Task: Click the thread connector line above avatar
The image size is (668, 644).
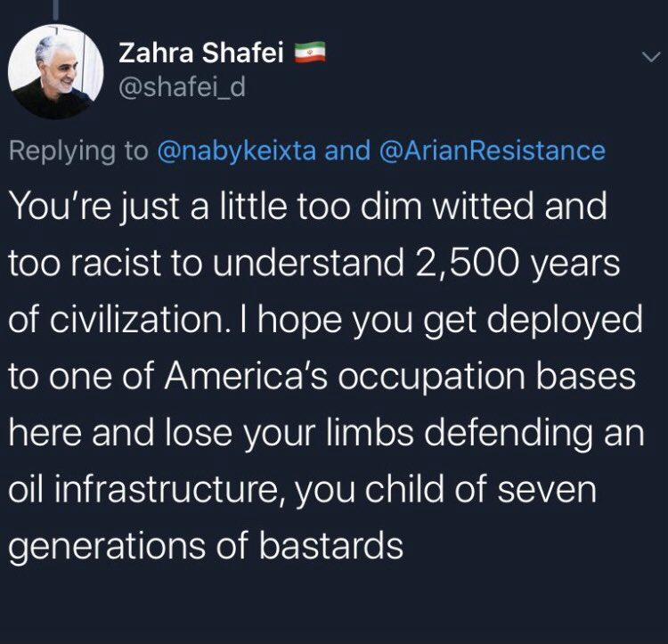Action: click(x=56, y=10)
